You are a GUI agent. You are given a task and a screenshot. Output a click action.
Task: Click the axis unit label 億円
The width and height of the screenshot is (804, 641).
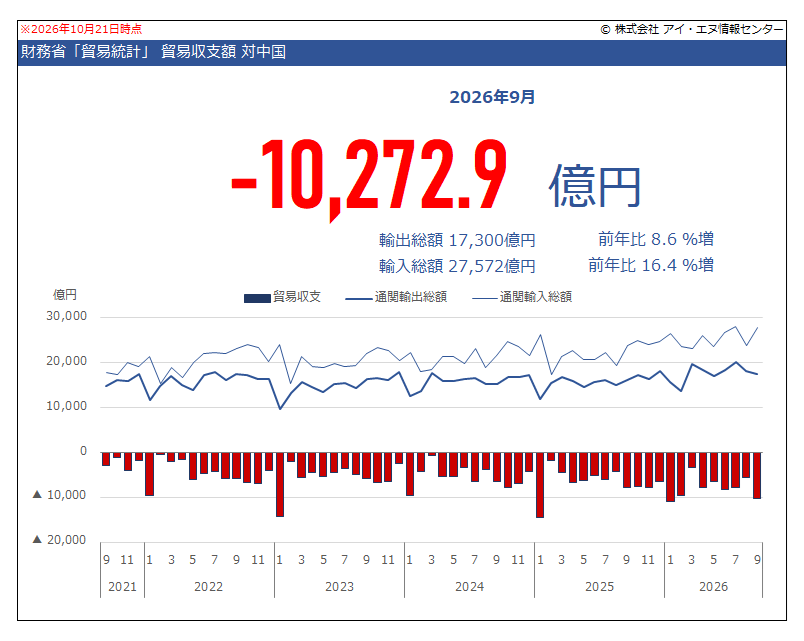pyautogui.click(x=65, y=295)
